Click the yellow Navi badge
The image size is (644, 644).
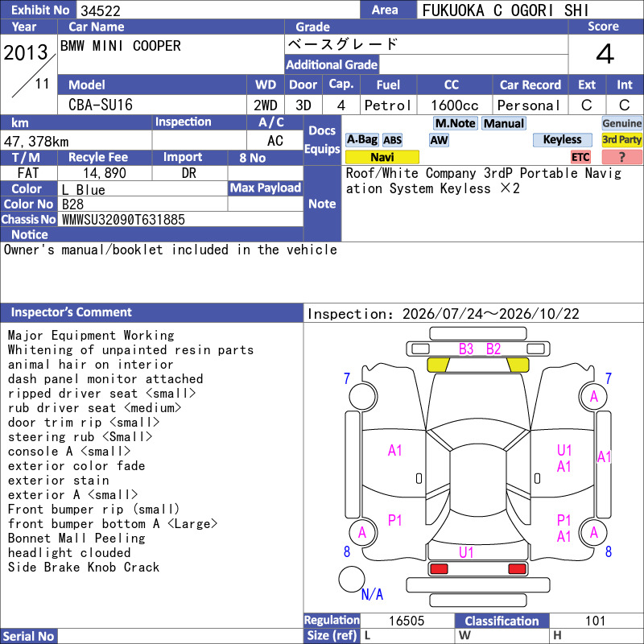point(382,157)
